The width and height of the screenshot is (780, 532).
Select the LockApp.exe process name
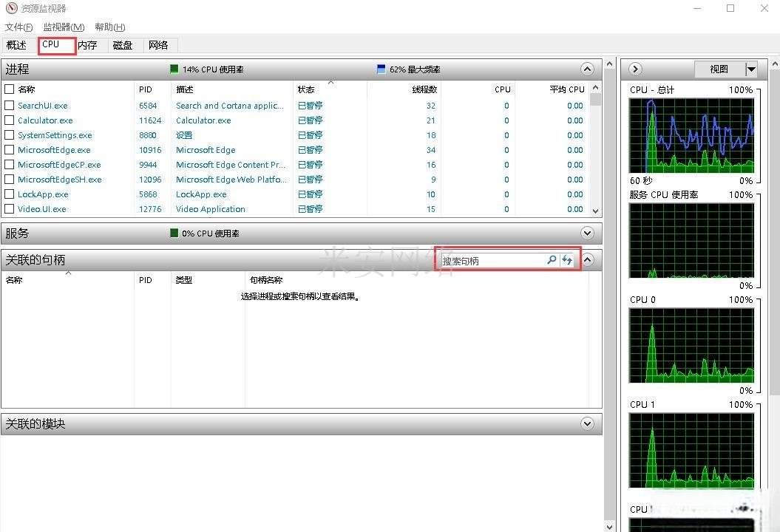point(44,194)
